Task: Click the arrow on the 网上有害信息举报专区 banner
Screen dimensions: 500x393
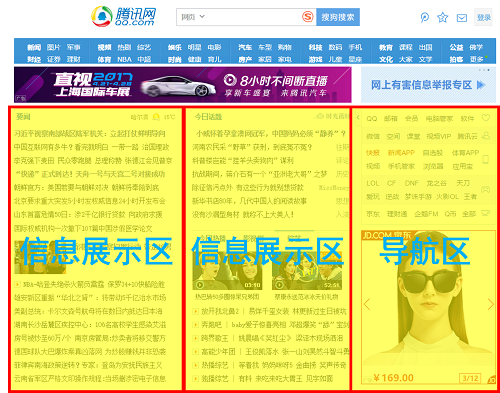Action: pos(481,85)
